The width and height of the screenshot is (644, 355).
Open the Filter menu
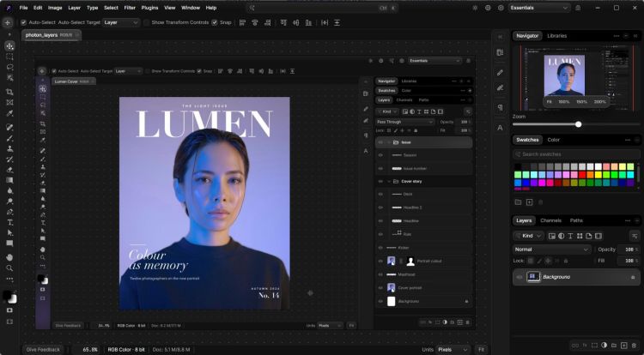coord(130,8)
